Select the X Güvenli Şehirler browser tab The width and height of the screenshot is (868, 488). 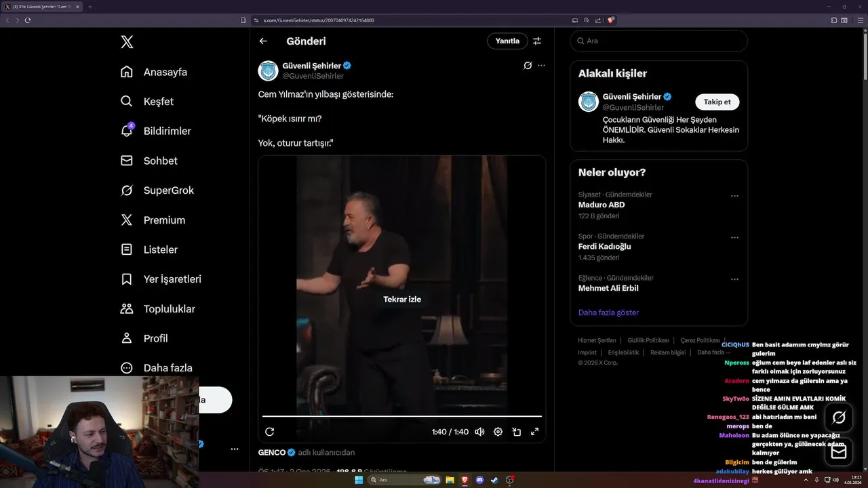(x=42, y=7)
